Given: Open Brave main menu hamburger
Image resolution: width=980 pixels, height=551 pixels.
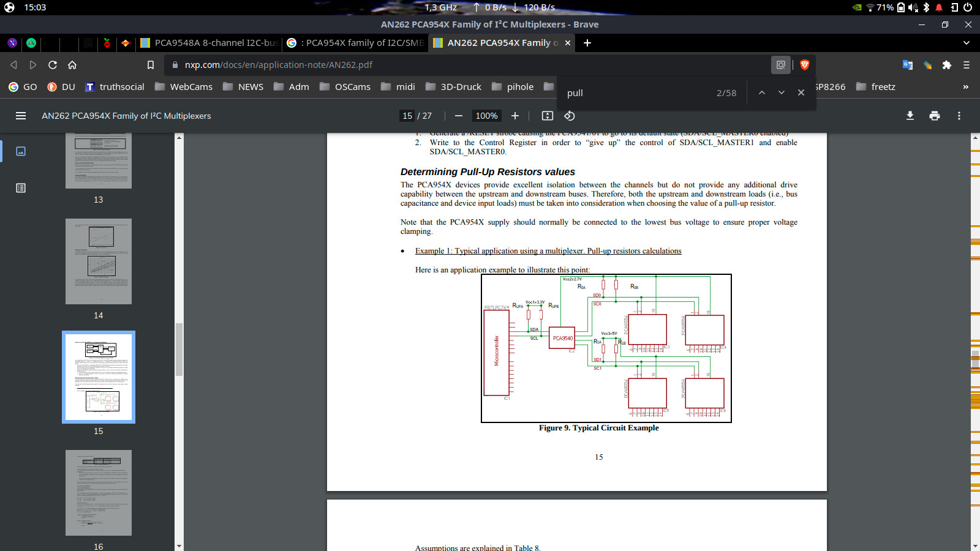Looking at the screenshot, I should click(967, 65).
